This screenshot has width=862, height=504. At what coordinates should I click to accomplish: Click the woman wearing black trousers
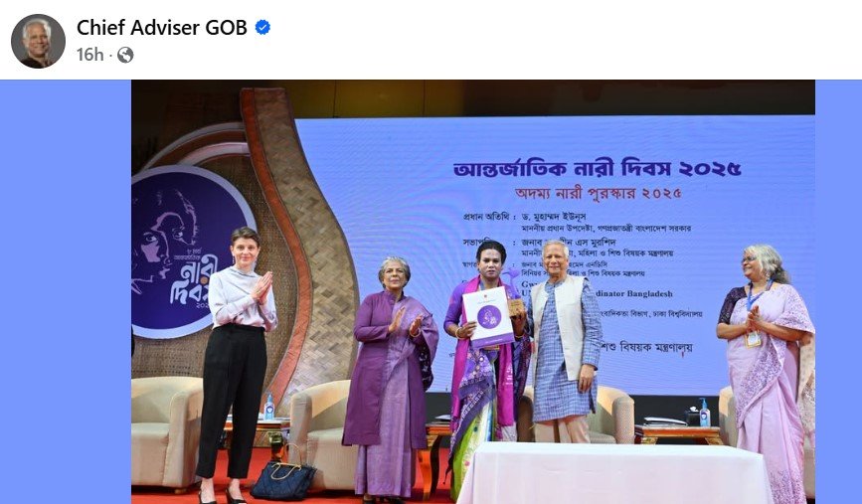(237, 363)
